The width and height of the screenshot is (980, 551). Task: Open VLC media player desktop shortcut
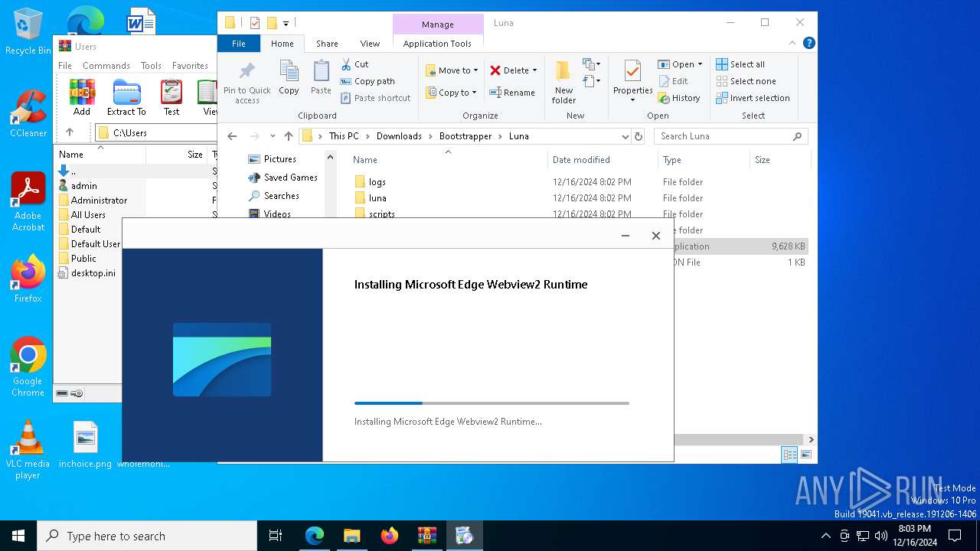28,450
